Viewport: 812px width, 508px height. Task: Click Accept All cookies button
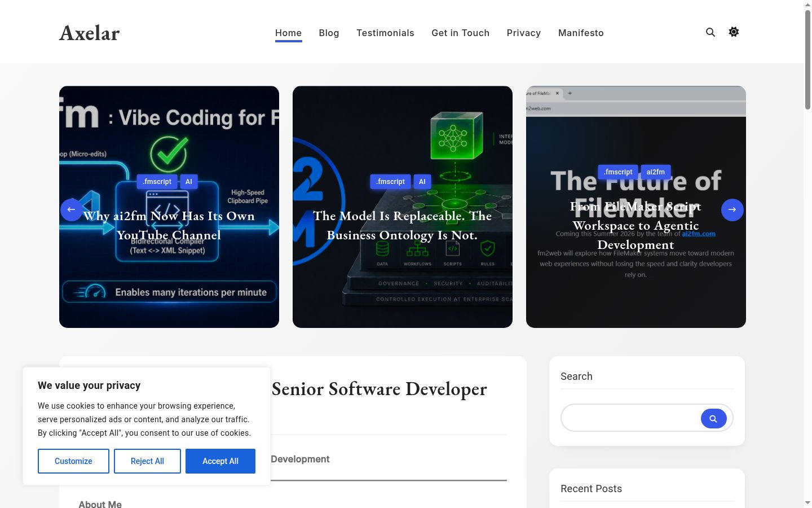[220, 461]
